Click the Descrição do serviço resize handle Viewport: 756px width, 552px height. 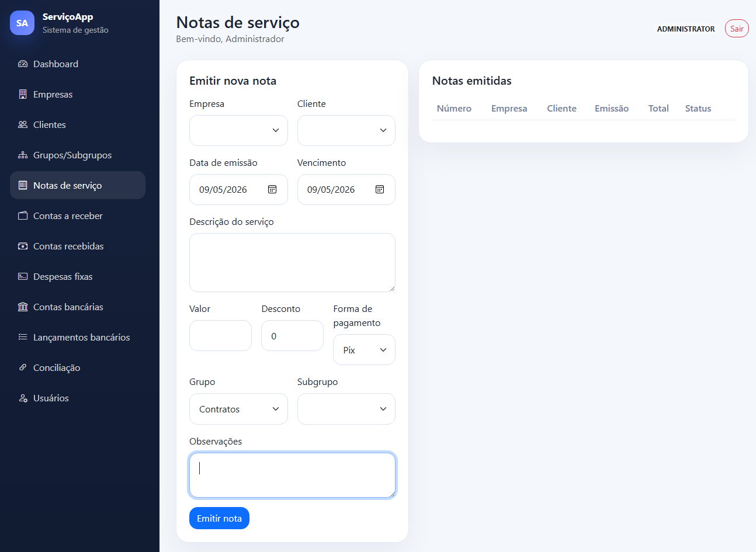[x=392, y=289]
